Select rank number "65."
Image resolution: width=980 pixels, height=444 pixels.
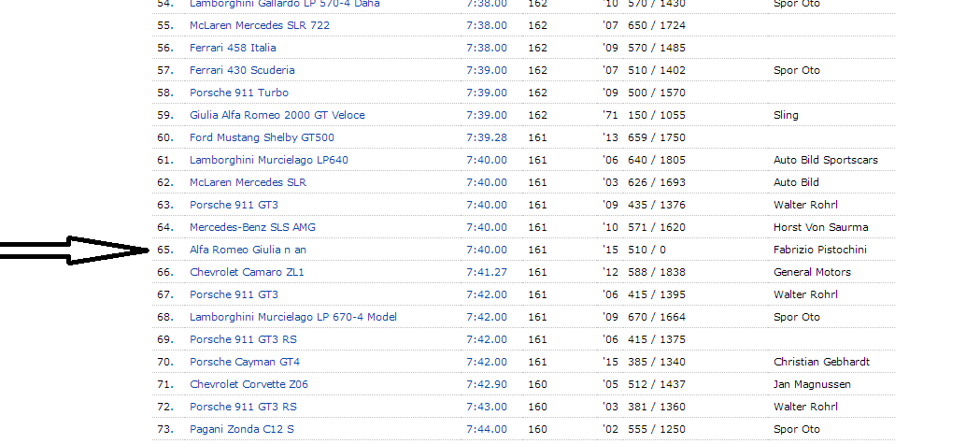165,251
